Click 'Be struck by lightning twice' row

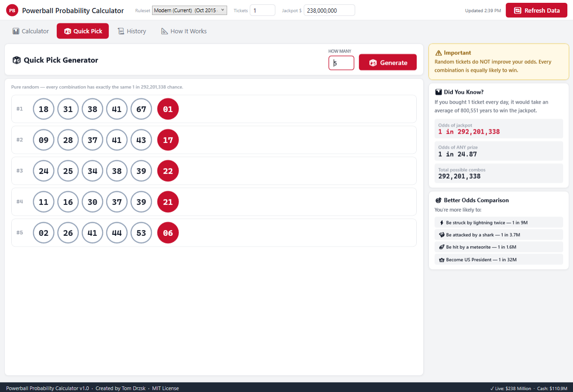(x=499, y=223)
